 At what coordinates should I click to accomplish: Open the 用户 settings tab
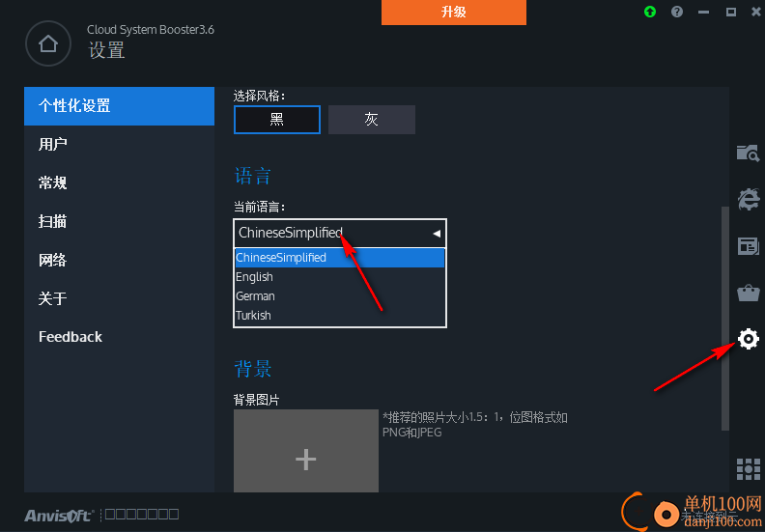click(x=119, y=144)
